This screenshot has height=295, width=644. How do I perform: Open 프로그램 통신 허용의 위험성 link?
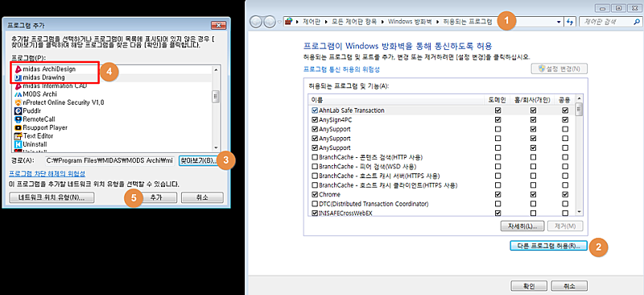pyautogui.click(x=341, y=69)
